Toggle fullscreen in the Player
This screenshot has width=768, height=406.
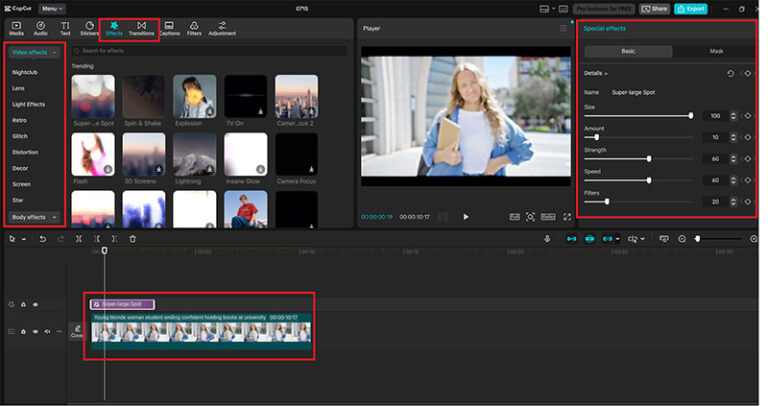coord(567,217)
